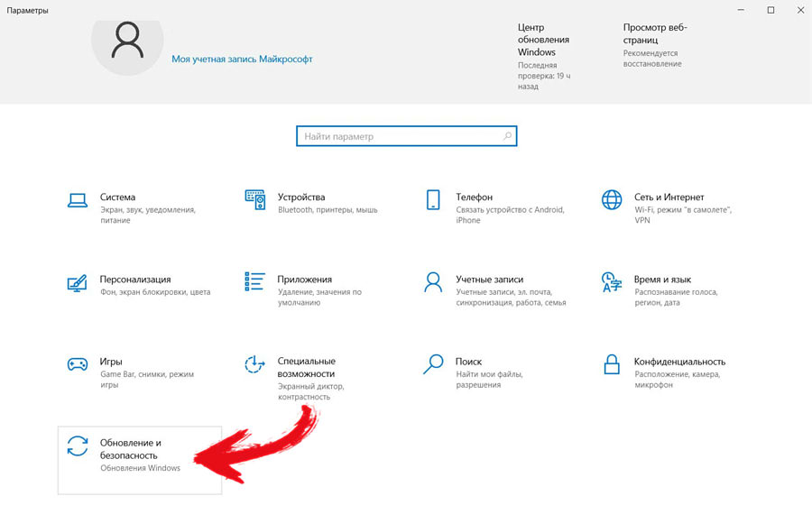The height and width of the screenshot is (505, 812).
Task: Minimize the Параметры window
Action: pyautogui.click(x=741, y=10)
